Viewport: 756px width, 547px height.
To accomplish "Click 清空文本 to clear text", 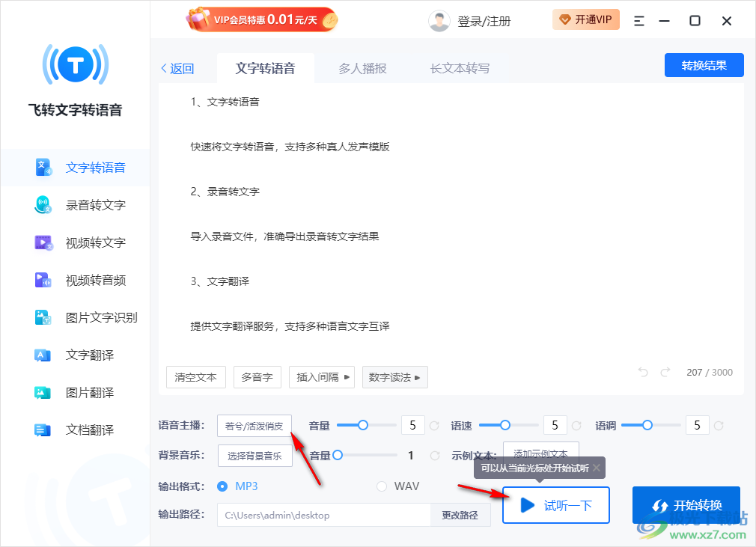I will (196, 377).
